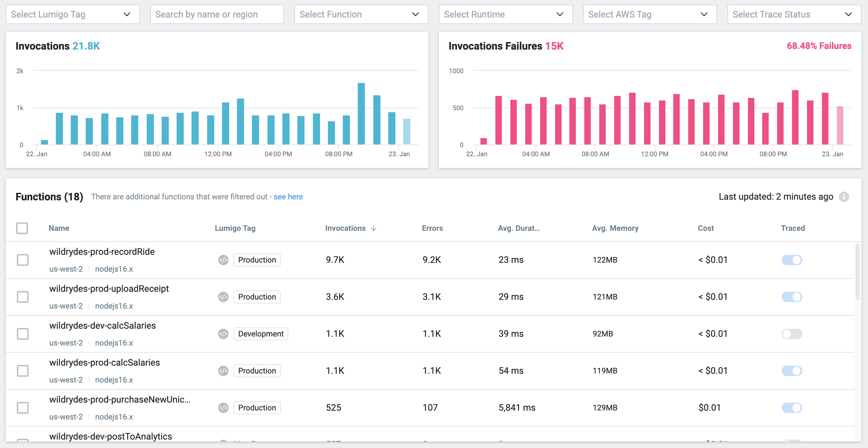This screenshot has height=448, width=868.
Task: Disable tracing for wildrydes-prod-recordRide
Action: click(x=792, y=260)
